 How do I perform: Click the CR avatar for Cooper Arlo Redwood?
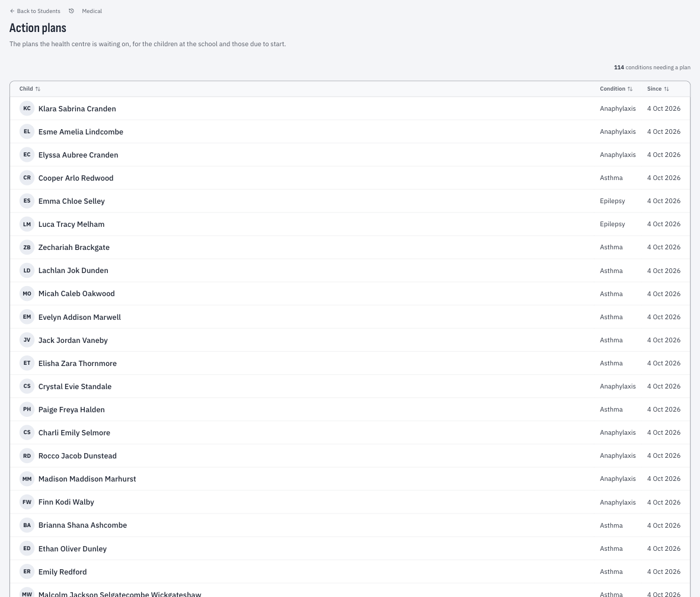pyautogui.click(x=27, y=178)
